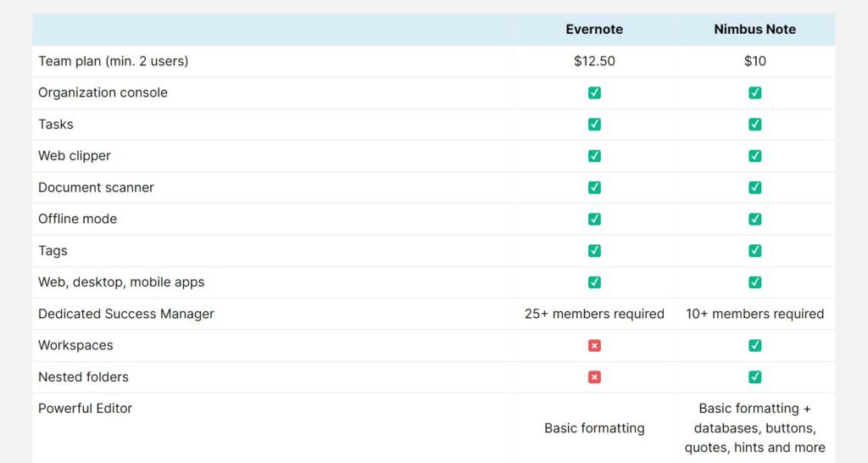Click the Organization console row label
This screenshot has height=463, width=868.
tap(103, 92)
